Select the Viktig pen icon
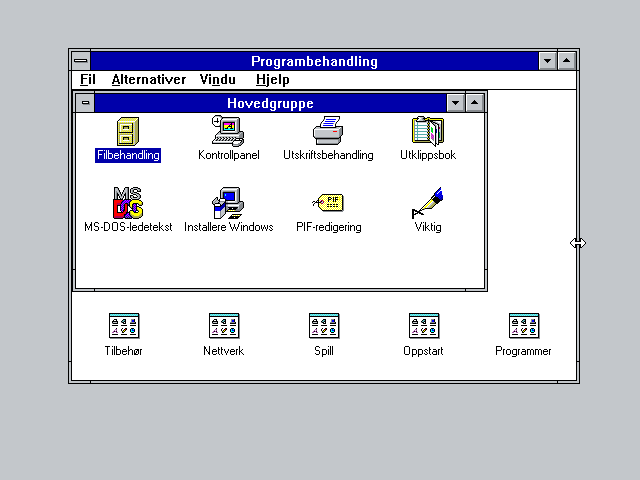 coord(428,203)
